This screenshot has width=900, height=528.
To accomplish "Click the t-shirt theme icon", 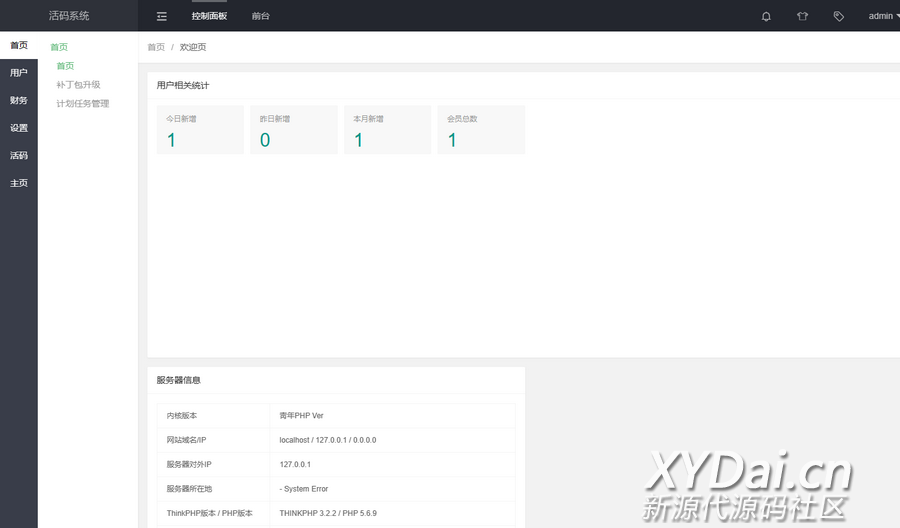I will [802, 16].
